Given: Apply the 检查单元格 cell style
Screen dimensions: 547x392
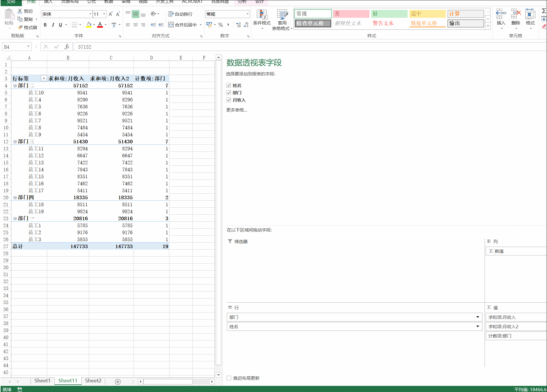Looking at the screenshot, I should 313,23.
